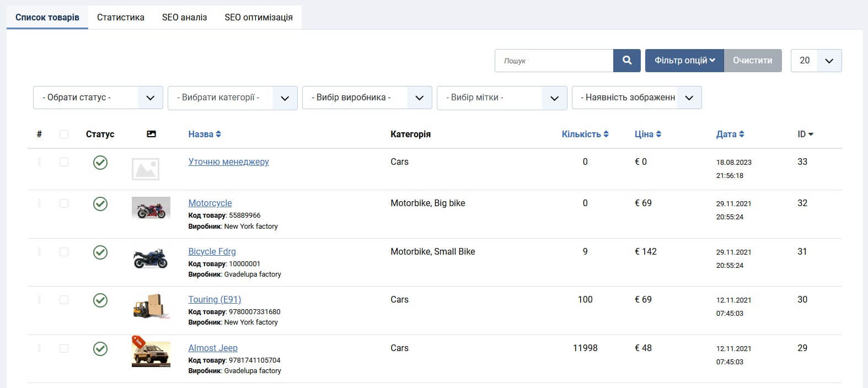Check the Motorcycle row checkbox
The width and height of the screenshot is (868, 388).
64,204
